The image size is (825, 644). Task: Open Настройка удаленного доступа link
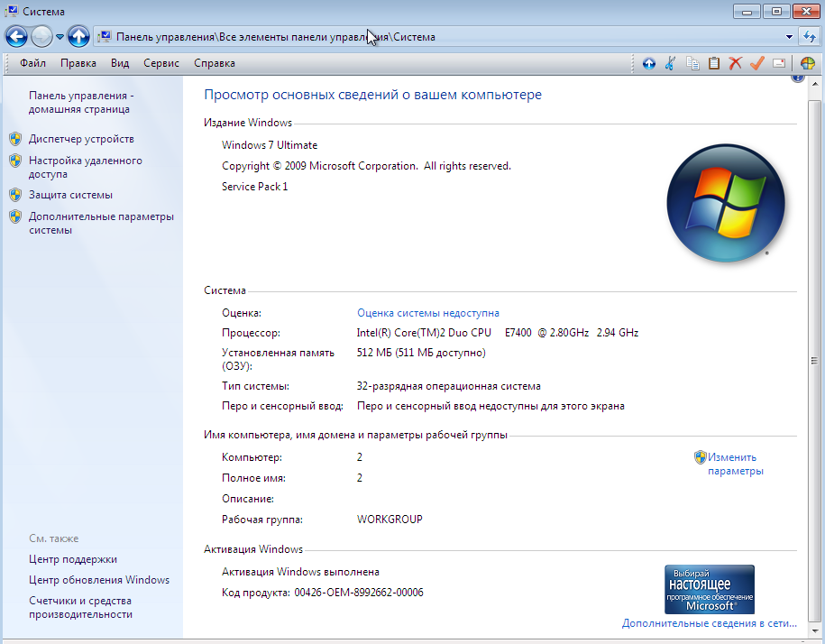coord(86,167)
